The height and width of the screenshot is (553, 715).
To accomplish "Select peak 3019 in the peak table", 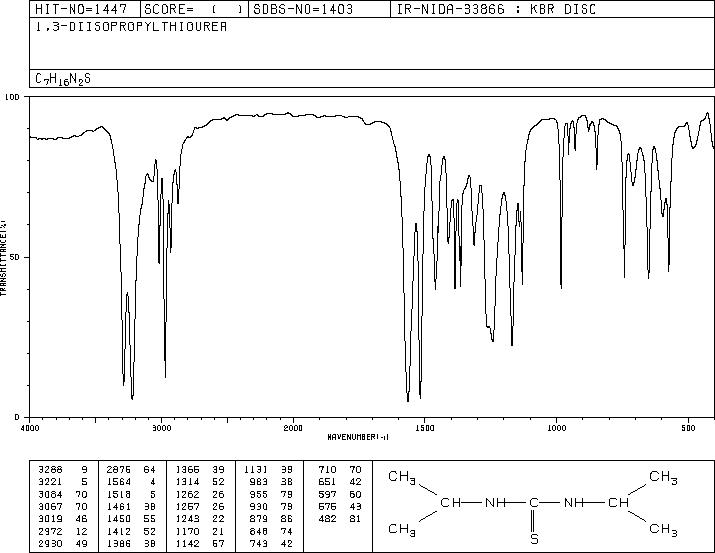I will [x=50, y=519].
